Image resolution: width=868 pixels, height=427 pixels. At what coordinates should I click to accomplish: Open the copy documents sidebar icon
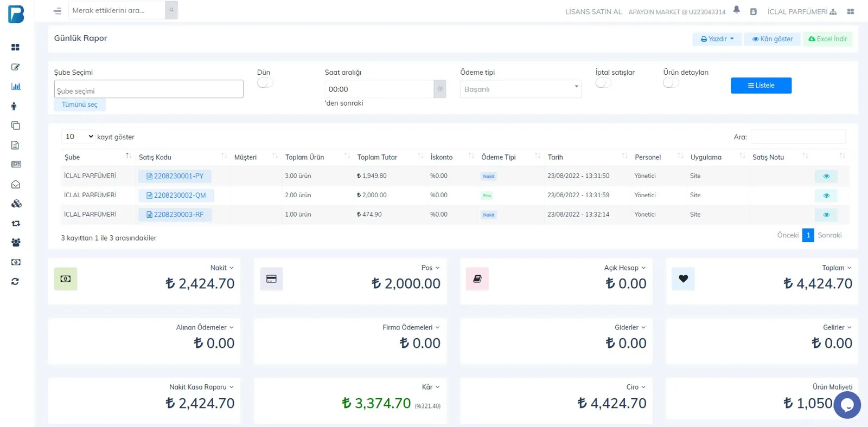point(16,126)
